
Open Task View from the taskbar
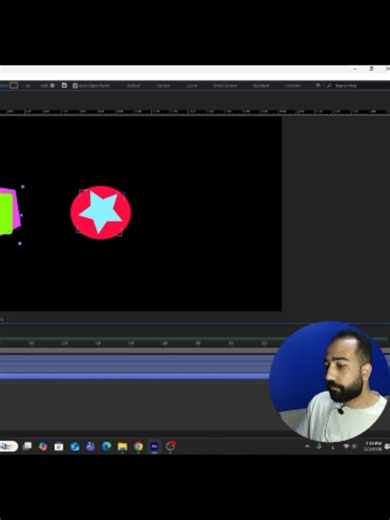(x=27, y=446)
